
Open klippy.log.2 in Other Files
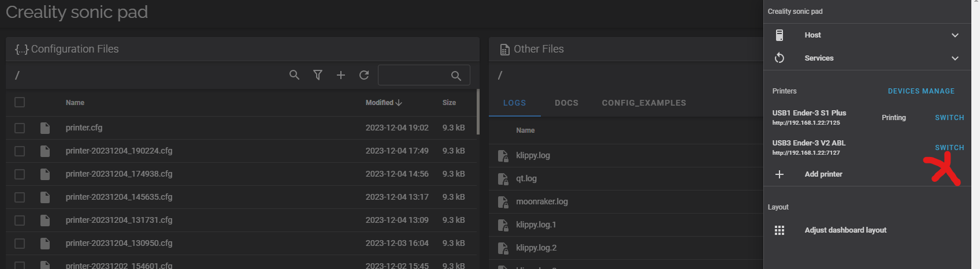pyautogui.click(x=536, y=248)
